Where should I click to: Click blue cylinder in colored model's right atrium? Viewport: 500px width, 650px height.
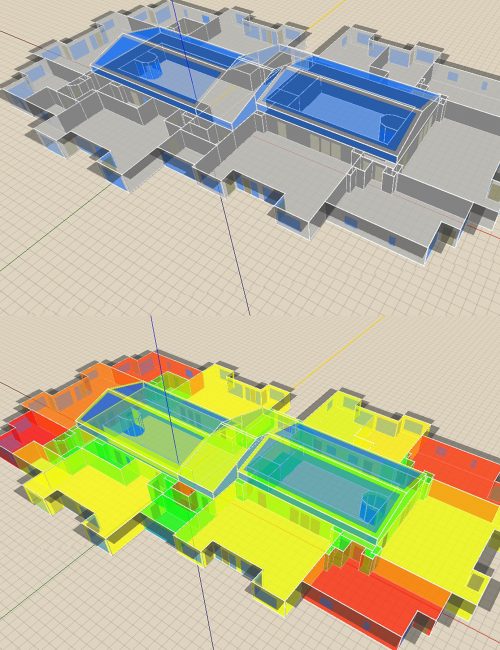pos(374,509)
